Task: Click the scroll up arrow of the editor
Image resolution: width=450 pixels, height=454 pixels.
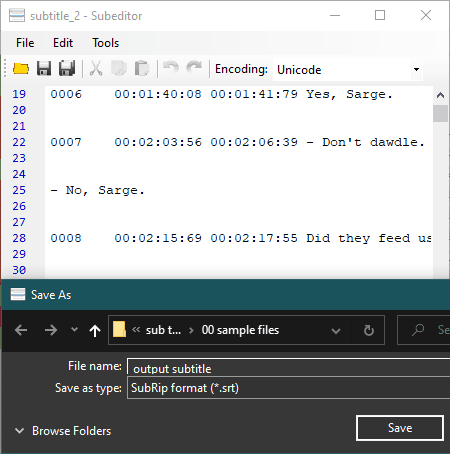Action: pyautogui.click(x=440, y=95)
